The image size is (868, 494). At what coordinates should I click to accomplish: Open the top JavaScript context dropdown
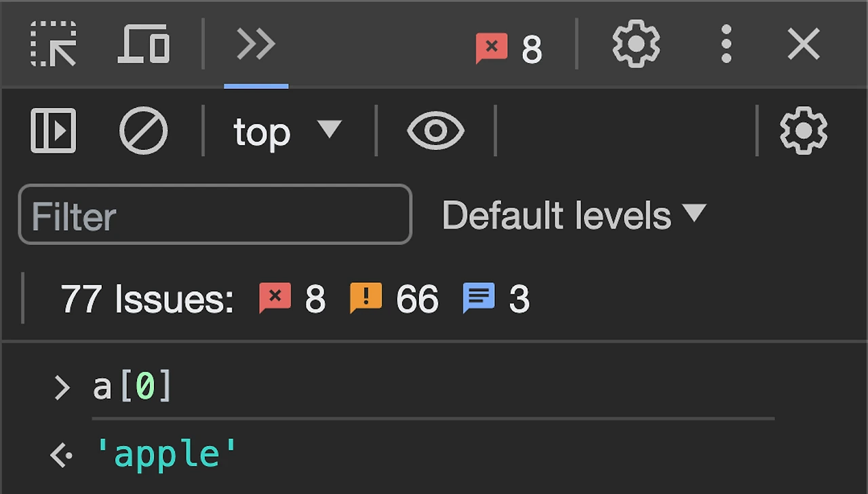tap(288, 131)
